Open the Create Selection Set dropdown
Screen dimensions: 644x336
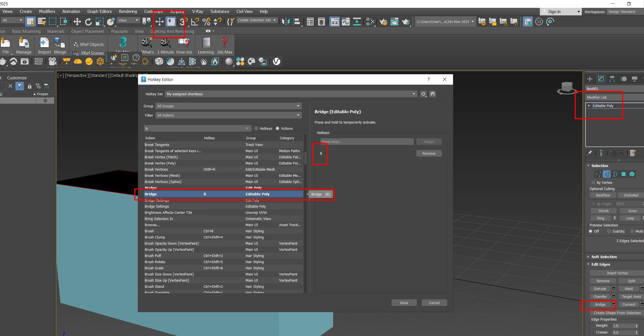(x=257, y=20)
